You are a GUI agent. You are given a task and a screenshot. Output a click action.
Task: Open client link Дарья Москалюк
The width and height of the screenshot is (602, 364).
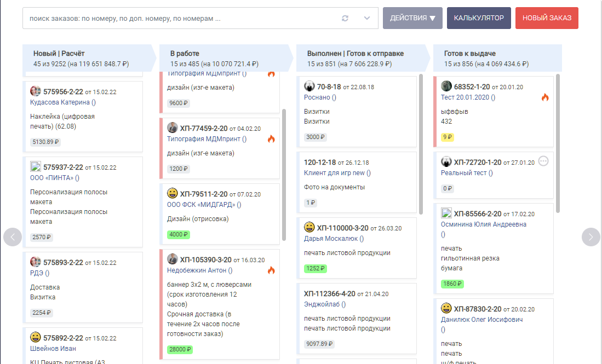pos(334,239)
